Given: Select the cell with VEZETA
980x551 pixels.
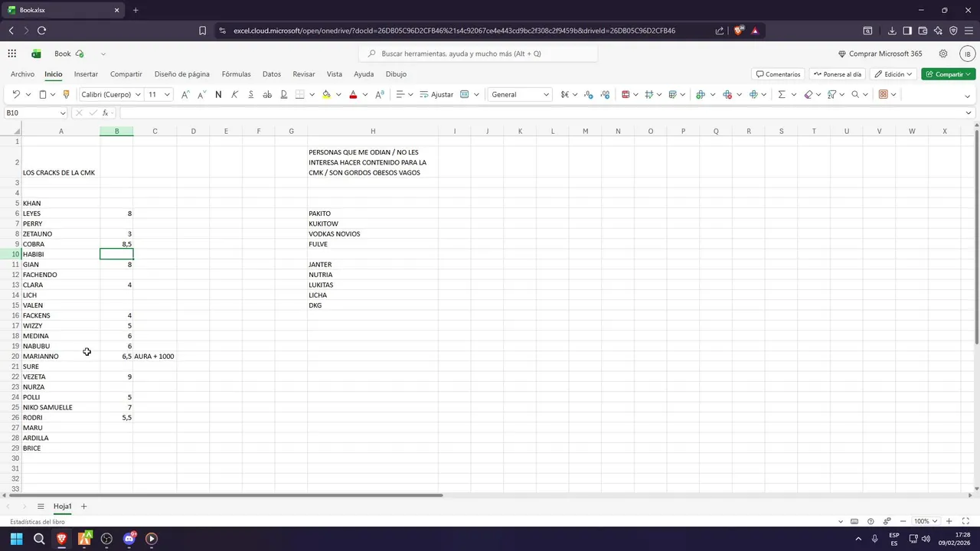Looking at the screenshot, I should [x=61, y=377].
